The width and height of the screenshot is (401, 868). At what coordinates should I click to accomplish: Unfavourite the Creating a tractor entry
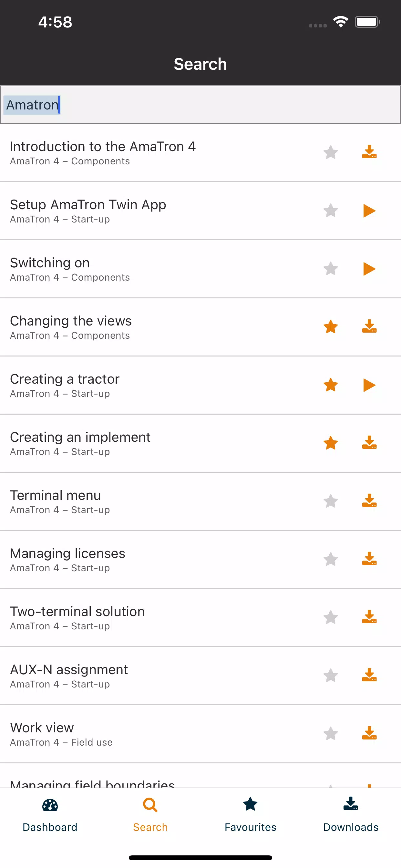(x=331, y=385)
